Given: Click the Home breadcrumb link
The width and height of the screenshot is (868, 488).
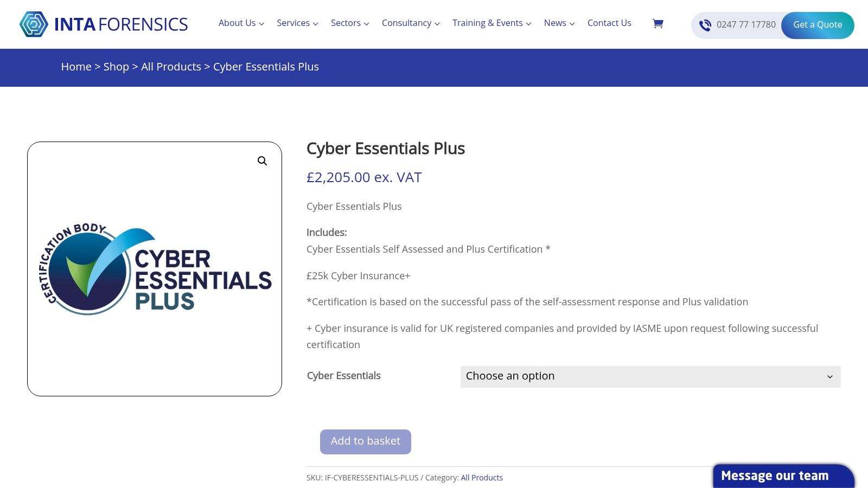Looking at the screenshot, I should point(76,67).
